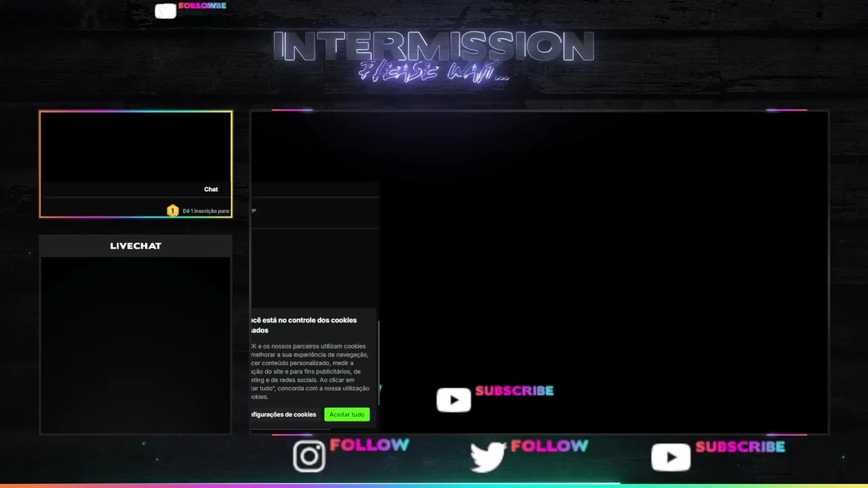Accept all cookies with Aceitar tudo
Image resolution: width=868 pixels, height=488 pixels.
coord(347,414)
